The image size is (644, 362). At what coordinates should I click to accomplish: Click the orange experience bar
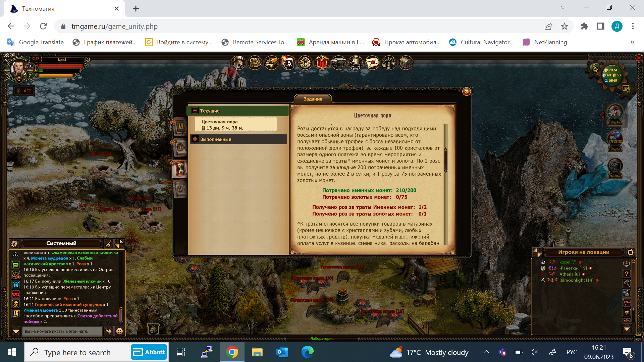pyautogui.click(x=56, y=75)
